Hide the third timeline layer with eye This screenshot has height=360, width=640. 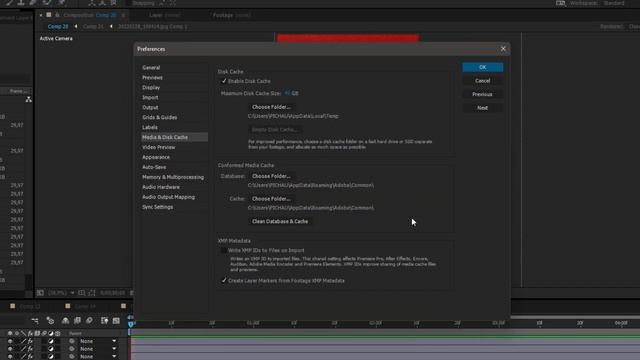10,356
